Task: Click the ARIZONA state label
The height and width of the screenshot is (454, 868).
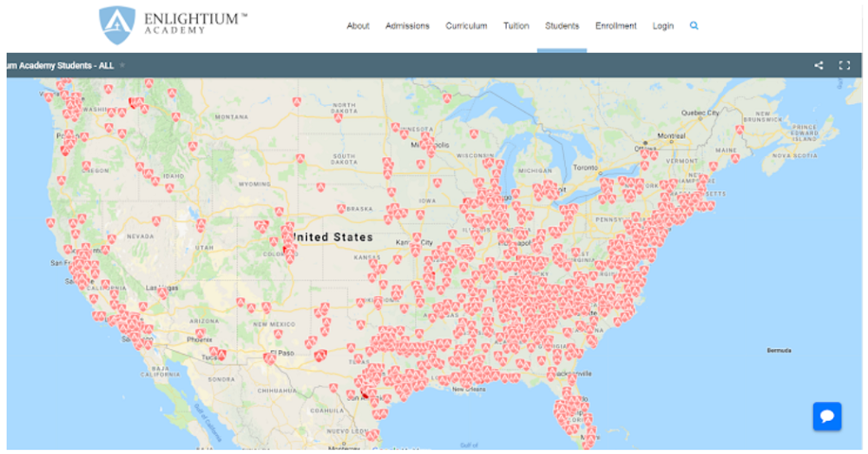Action: point(204,321)
